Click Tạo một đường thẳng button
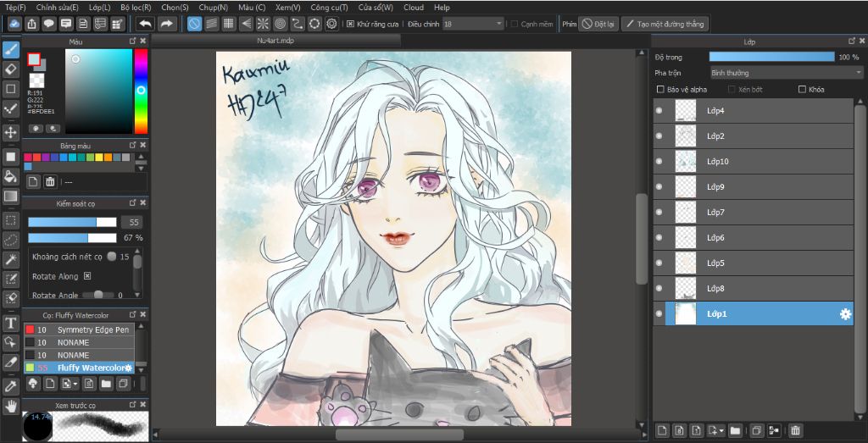868x443 pixels. (x=665, y=24)
